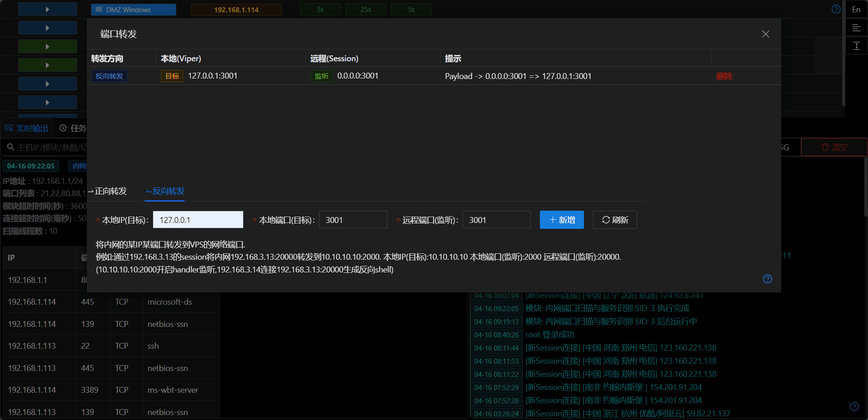
Task: Click the help icon inside the port-forward dialog
Action: click(x=768, y=279)
